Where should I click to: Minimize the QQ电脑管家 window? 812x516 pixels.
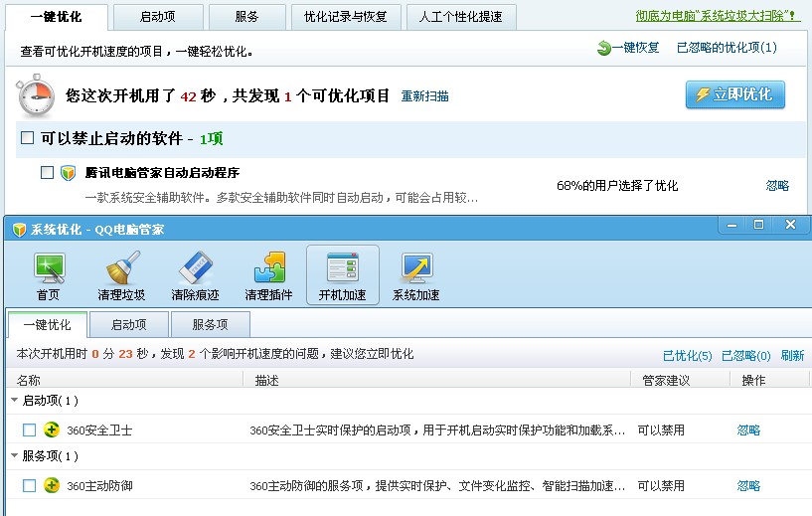tap(731, 225)
